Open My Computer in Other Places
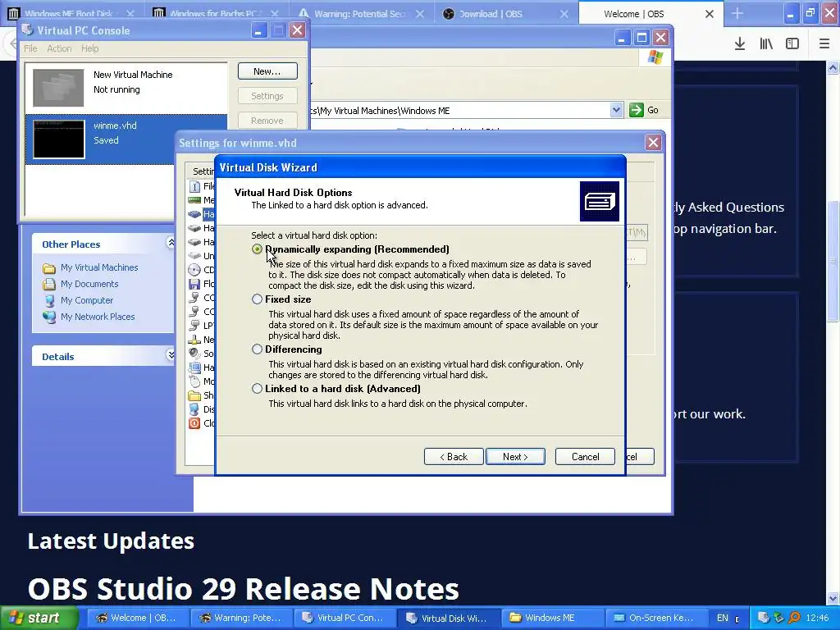The height and width of the screenshot is (630, 840). pyautogui.click(x=87, y=300)
